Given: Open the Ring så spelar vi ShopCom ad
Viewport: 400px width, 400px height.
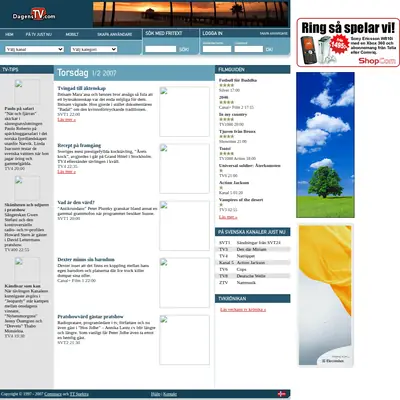Looking at the screenshot, I should (x=348, y=42).
